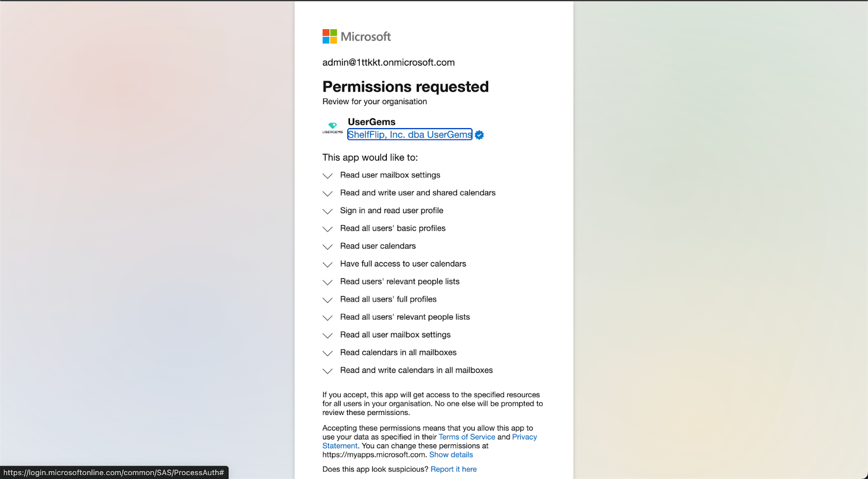The width and height of the screenshot is (868, 479).
Task: Open the Terms of Service link
Action: pyautogui.click(x=467, y=437)
